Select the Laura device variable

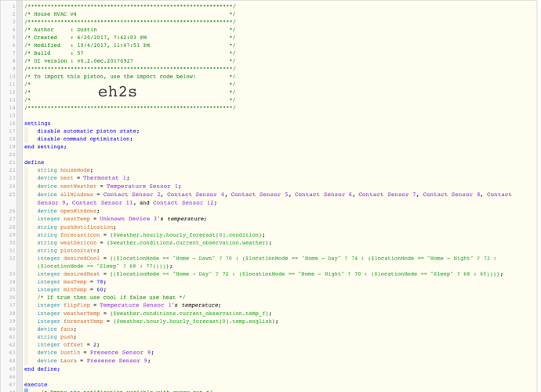68,361
